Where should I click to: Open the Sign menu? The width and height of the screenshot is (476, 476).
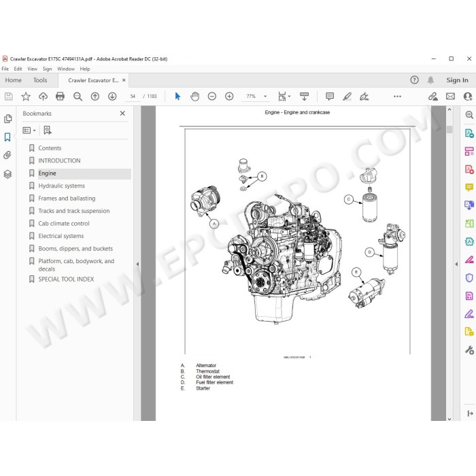coord(47,69)
